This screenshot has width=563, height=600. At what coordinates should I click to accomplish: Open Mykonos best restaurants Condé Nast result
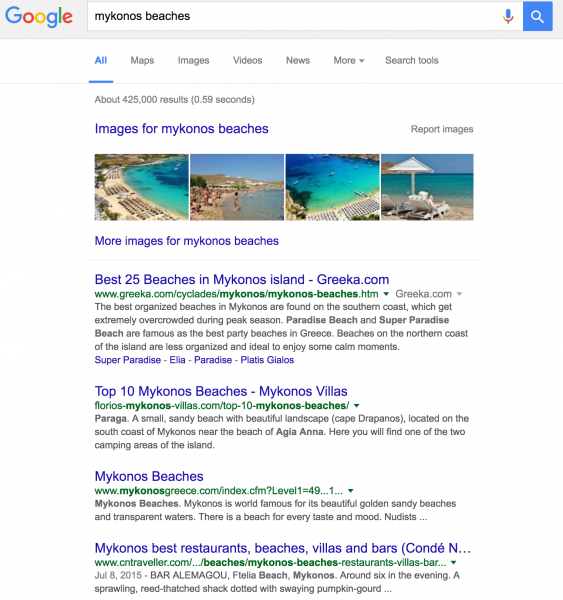[x=282, y=548]
